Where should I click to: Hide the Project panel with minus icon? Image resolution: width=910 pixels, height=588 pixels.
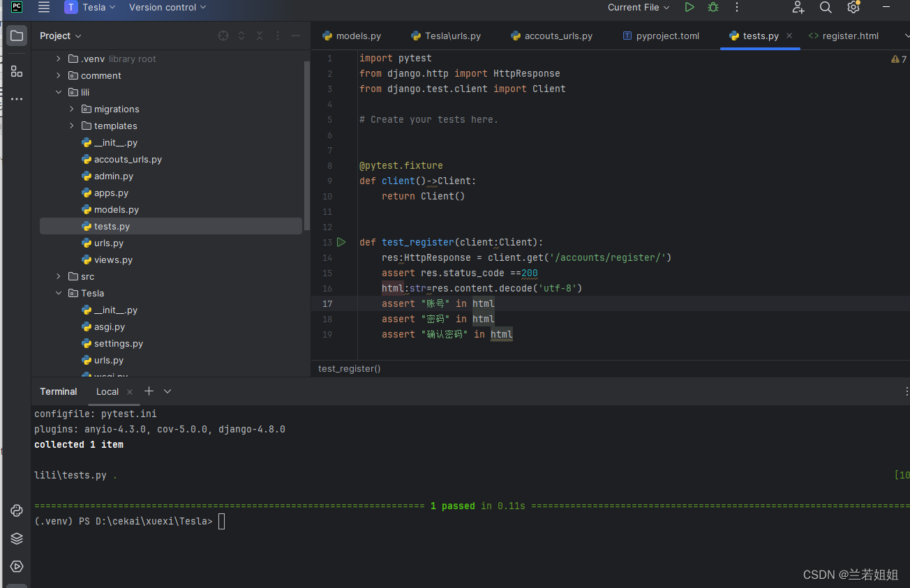pyautogui.click(x=296, y=36)
